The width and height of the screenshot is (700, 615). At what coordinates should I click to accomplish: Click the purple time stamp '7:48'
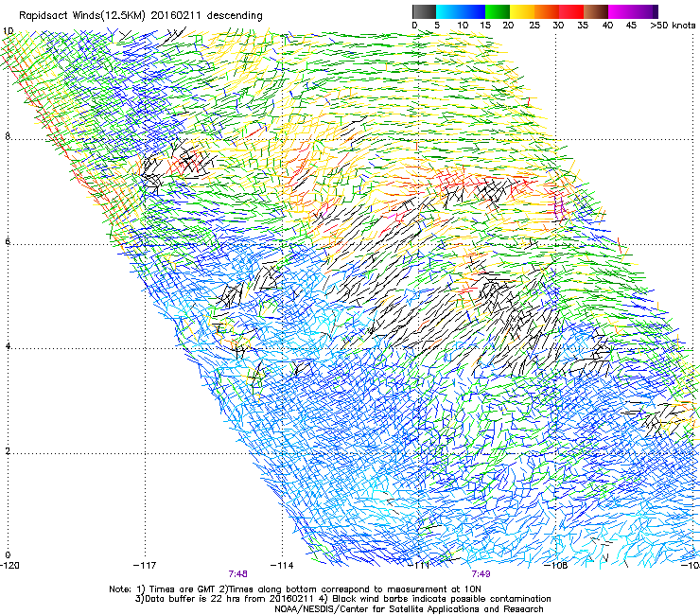[x=238, y=574]
